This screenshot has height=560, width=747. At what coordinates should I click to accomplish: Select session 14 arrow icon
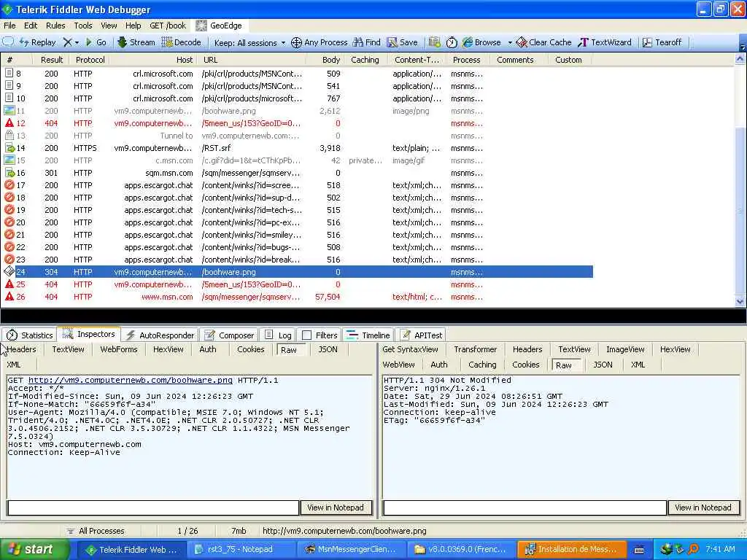click(9, 148)
